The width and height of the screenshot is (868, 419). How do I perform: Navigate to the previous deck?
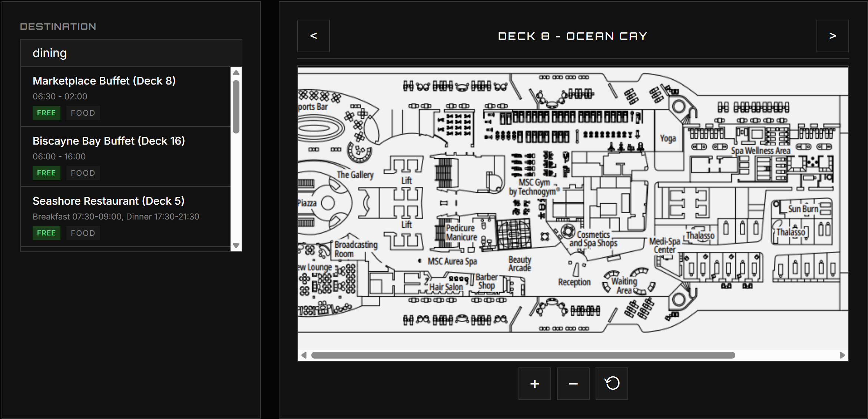click(x=313, y=36)
